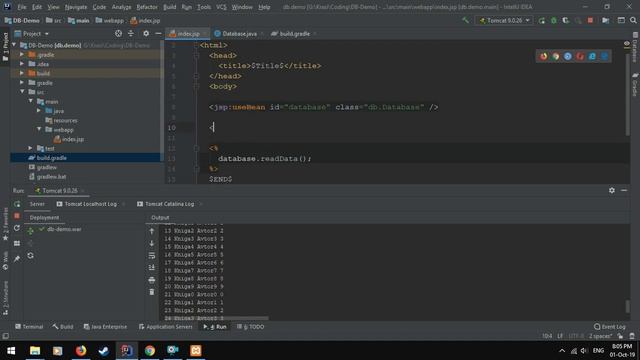
Task: Collapse the src folder in the tree
Action: (22, 92)
